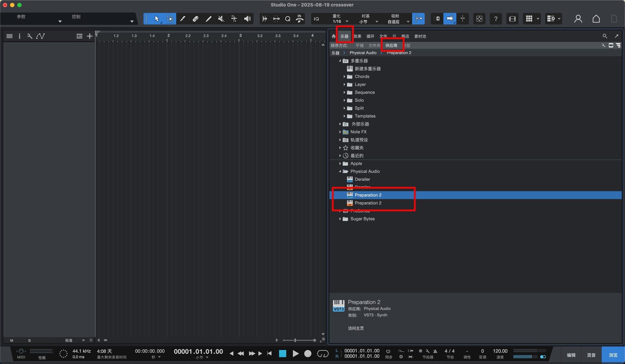Toggle global Solo S button
Viewport: 625px width, 364px height.
[29, 341]
